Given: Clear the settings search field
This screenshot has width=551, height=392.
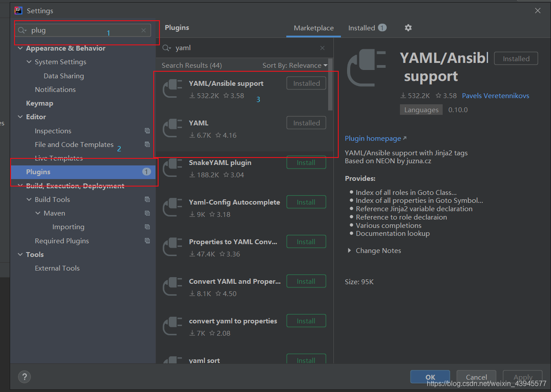Looking at the screenshot, I should point(144,30).
